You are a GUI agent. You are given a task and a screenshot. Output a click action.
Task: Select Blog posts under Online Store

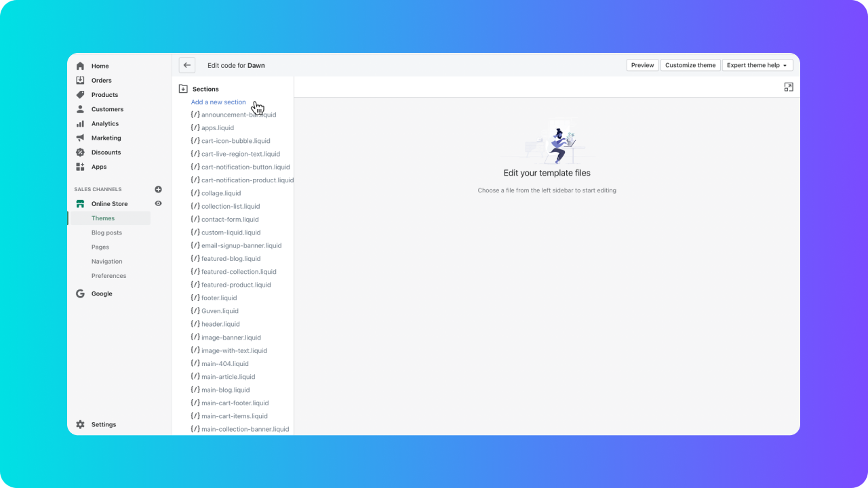coord(107,232)
